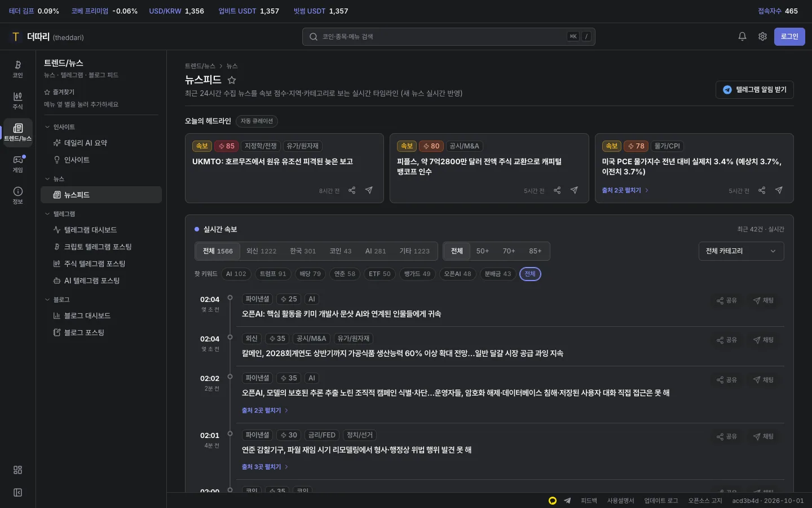Share the 피플스 캐피털 뱅코프 headline card
The image size is (812, 508).
(557, 190)
